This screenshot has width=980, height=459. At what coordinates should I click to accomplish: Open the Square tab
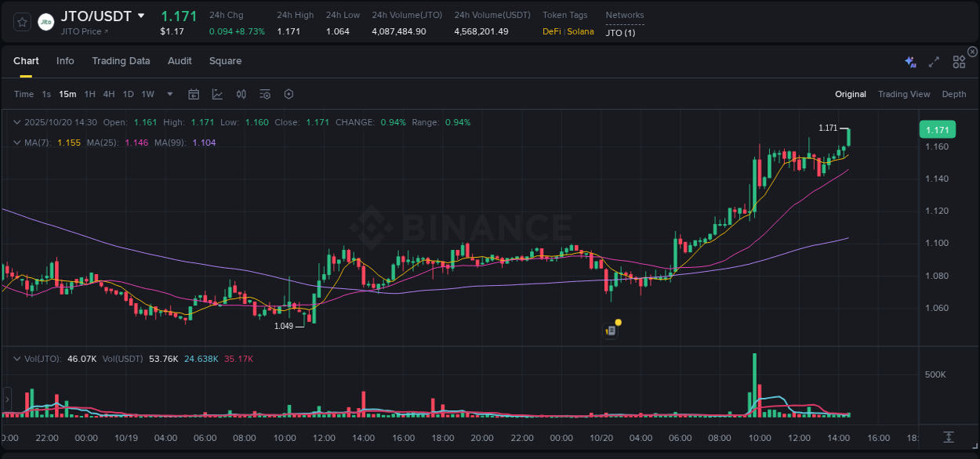pyautogui.click(x=225, y=61)
